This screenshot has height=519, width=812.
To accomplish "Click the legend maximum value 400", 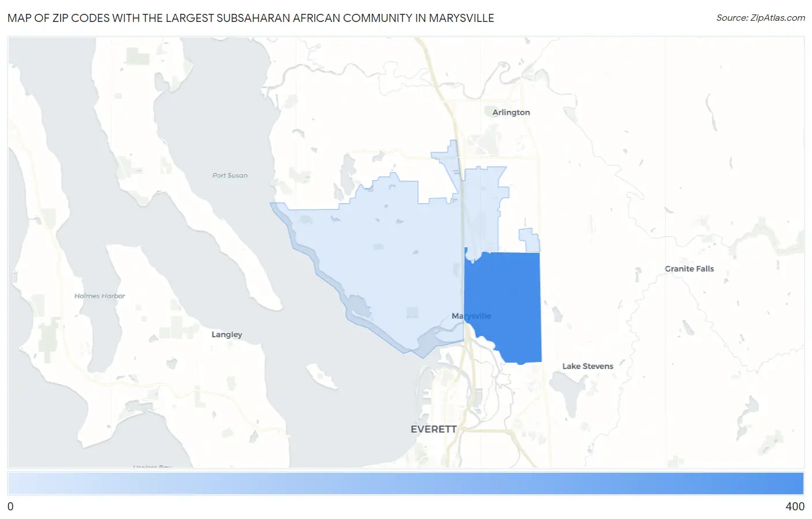I will coord(795,506).
